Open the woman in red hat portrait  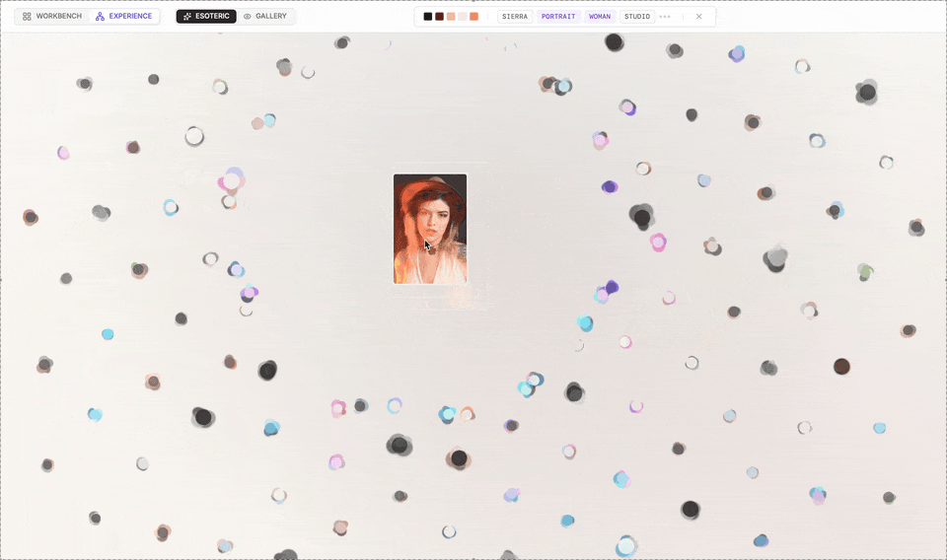[430, 229]
